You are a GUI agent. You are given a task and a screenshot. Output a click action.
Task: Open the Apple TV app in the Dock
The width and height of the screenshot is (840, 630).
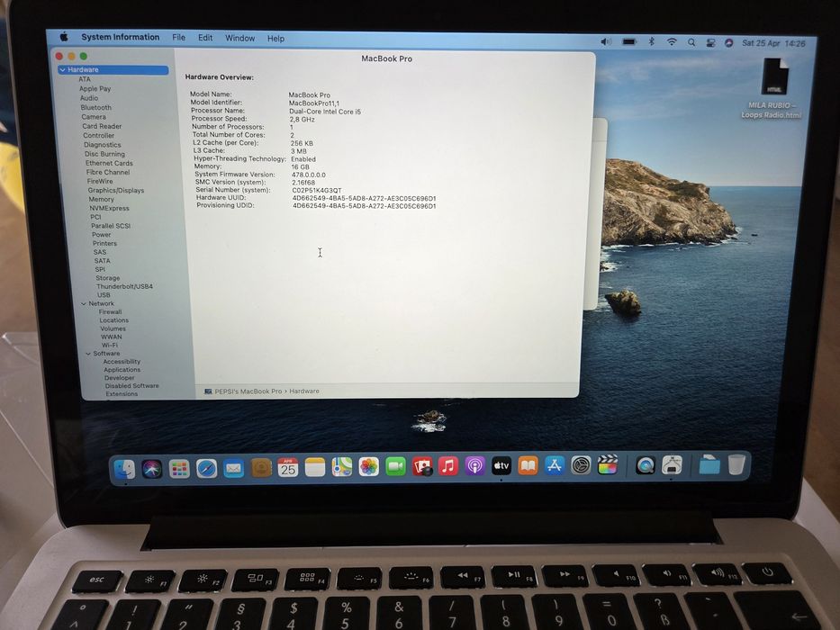tap(501, 466)
